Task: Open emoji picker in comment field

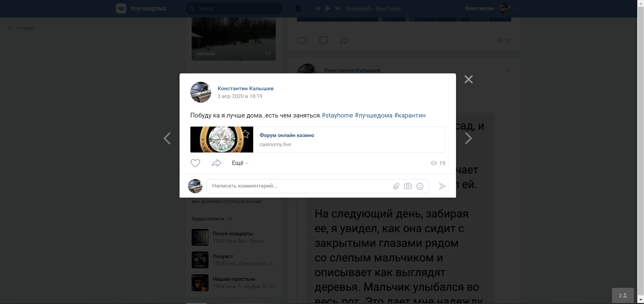Action: pyautogui.click(x=420, y=186)
